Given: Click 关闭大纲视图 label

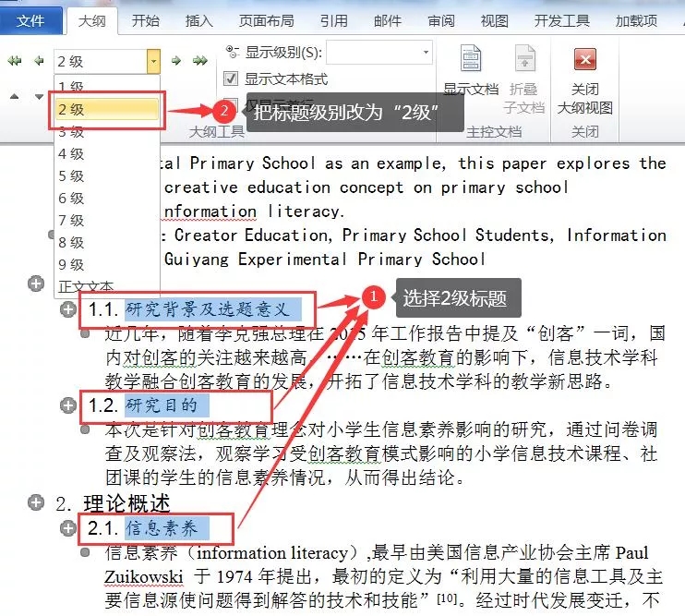Looking at the screenshot, I should coord(585,98).
